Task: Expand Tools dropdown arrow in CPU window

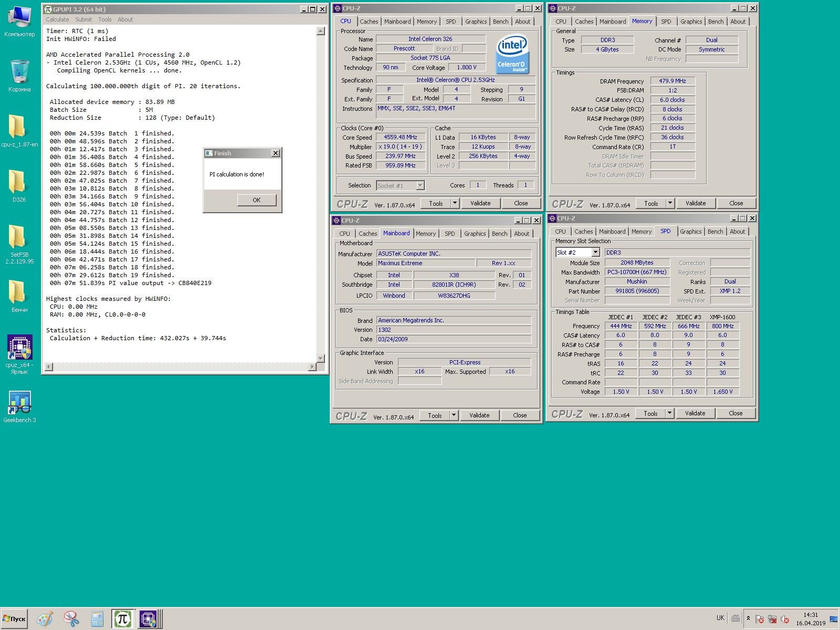Action: pos(455,203)
